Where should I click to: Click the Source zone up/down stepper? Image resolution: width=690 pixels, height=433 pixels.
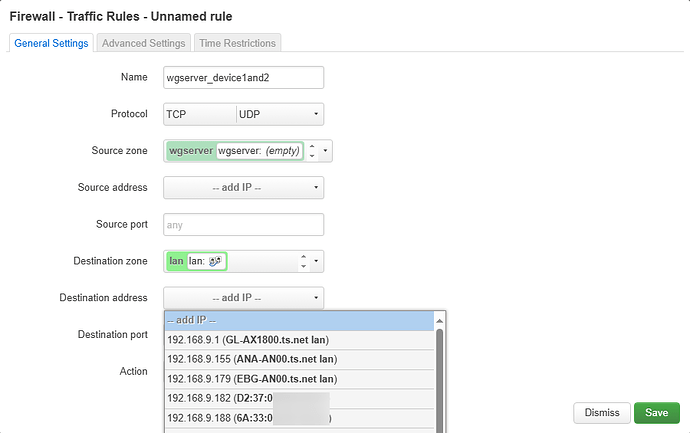pyautogui.click(x=312, y=151)
